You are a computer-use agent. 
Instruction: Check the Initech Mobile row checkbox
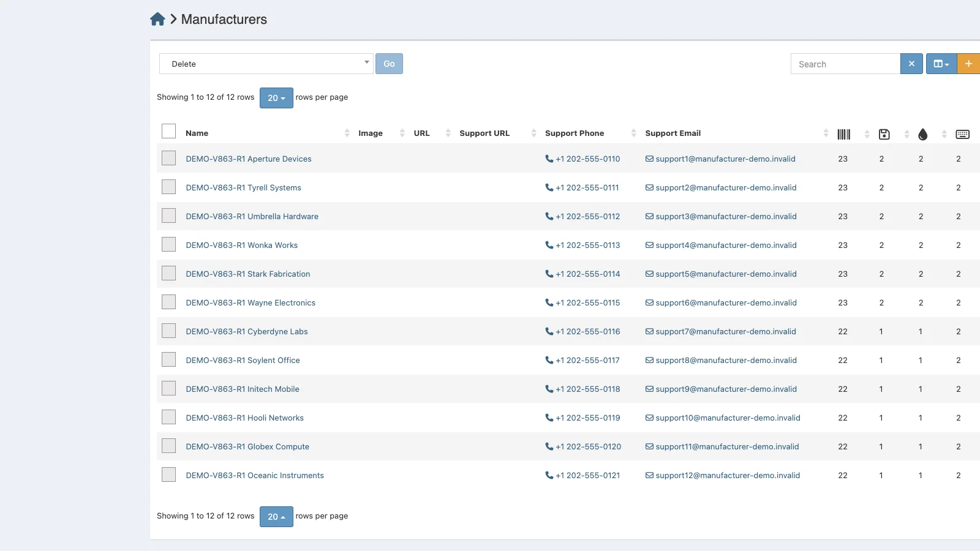[168, 388]
